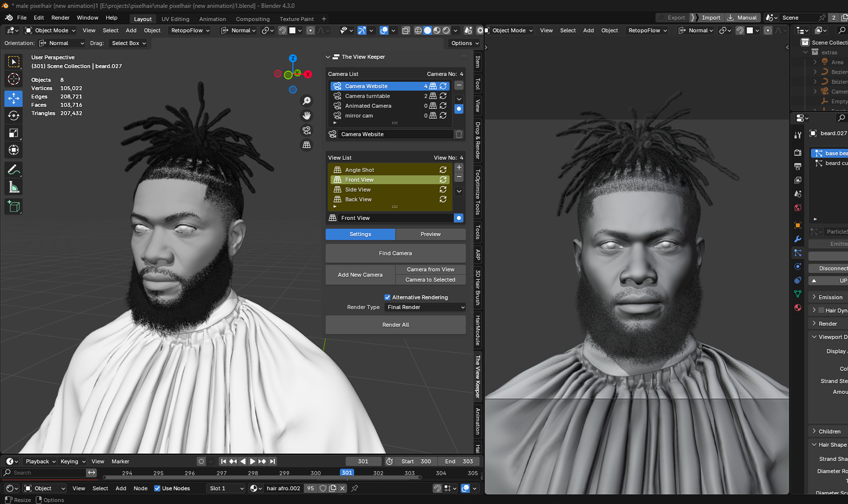The height and width of the screenshot is (504, 848).
Task: Unlink hair afro.002 material with X
Action: click(x=342, y=488)
